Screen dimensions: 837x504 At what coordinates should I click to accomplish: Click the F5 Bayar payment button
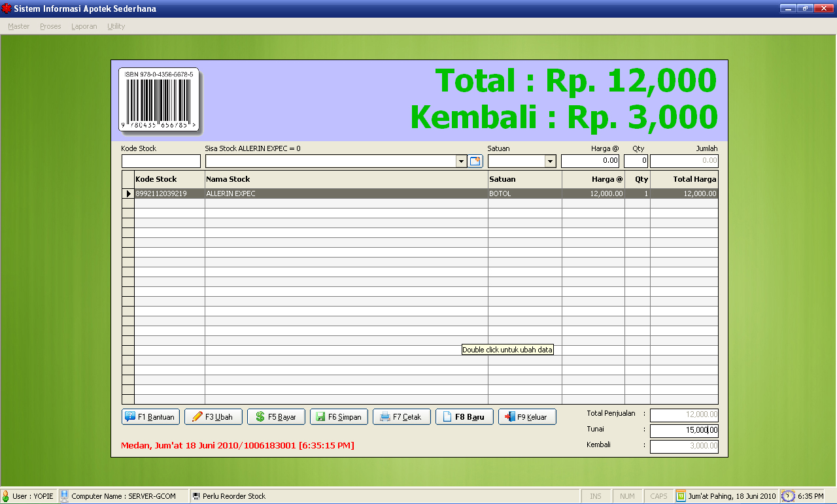(x=276, y=417)
